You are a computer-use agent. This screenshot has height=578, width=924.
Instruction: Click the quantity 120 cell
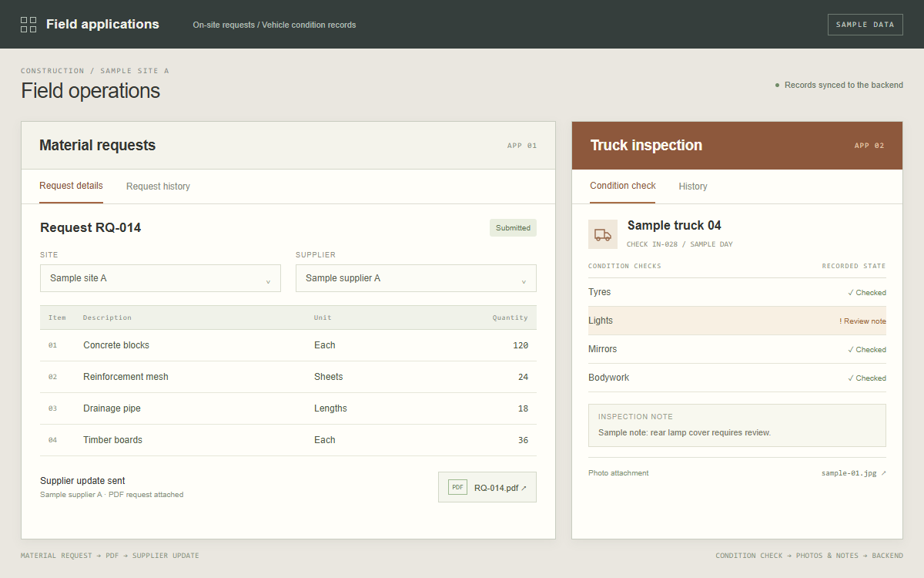pos(521,345)
